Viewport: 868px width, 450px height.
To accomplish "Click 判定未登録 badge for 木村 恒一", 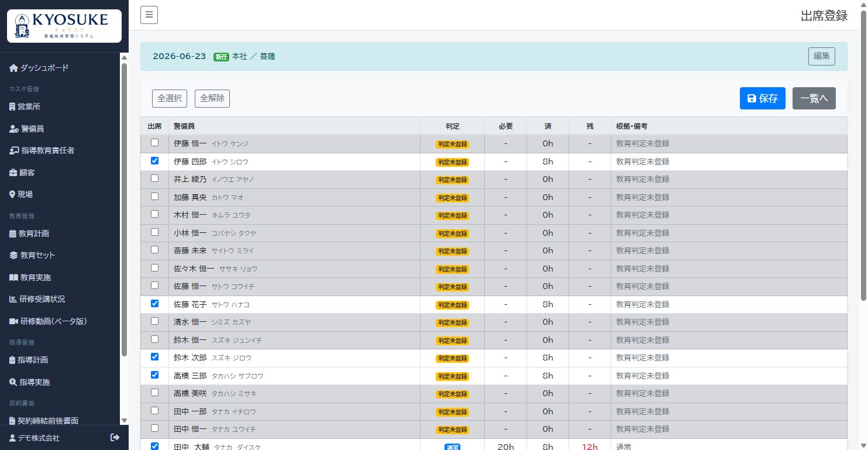I will [x=452, y=215].
